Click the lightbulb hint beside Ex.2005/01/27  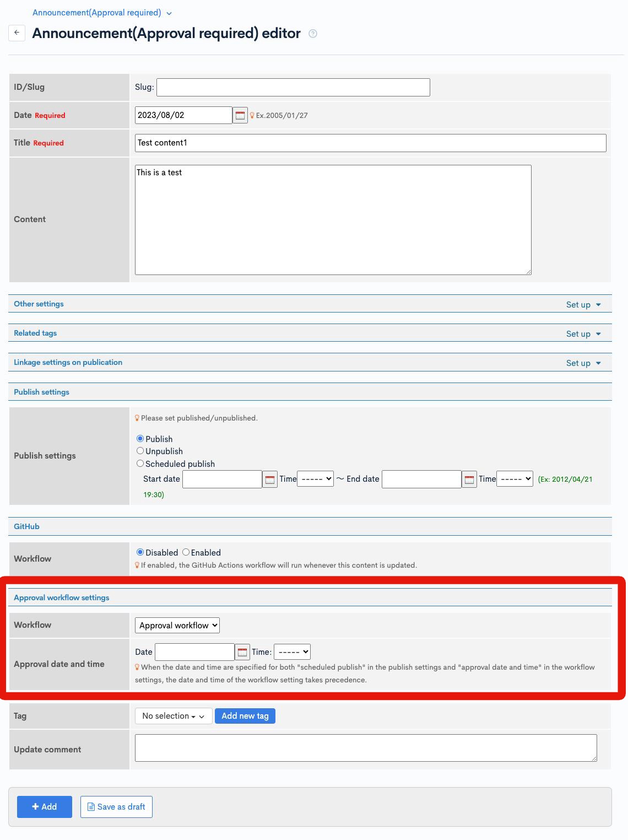(253, 115)
